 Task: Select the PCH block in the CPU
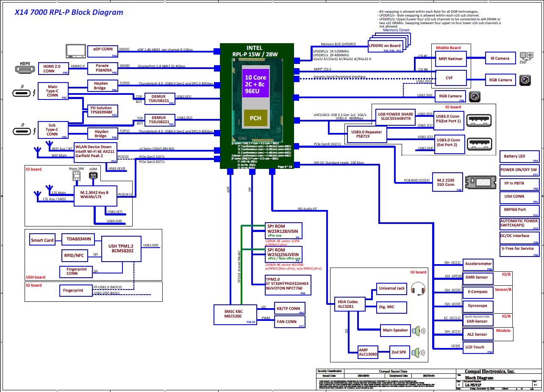(x=255, y=119)
